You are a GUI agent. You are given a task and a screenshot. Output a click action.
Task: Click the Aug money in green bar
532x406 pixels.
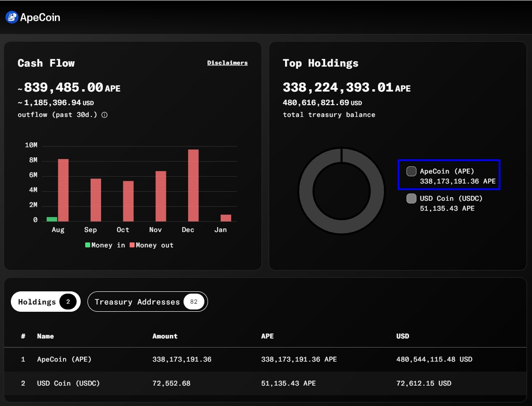(52, 219)
